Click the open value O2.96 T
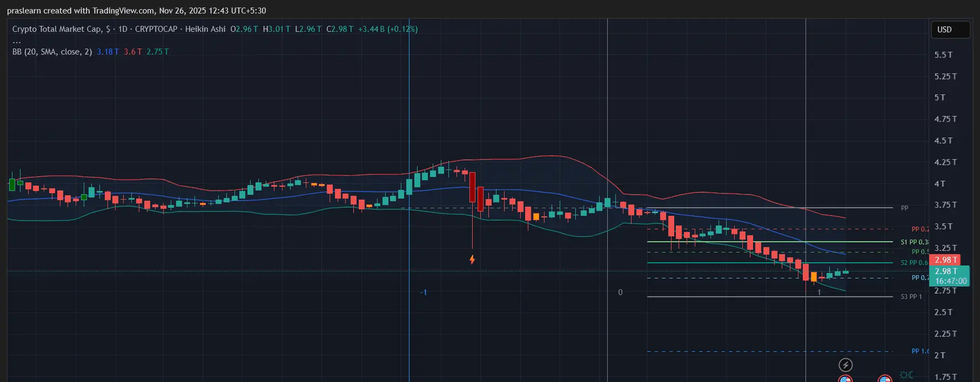Viewport: 980px width, 382px height. tap(244, 29)
